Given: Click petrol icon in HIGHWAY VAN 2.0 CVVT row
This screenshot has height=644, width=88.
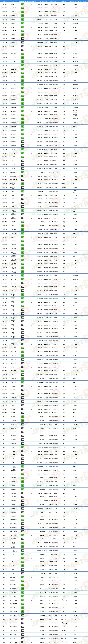Looking at the screenshot, I should pyautogui.click(x=23, y=184).
